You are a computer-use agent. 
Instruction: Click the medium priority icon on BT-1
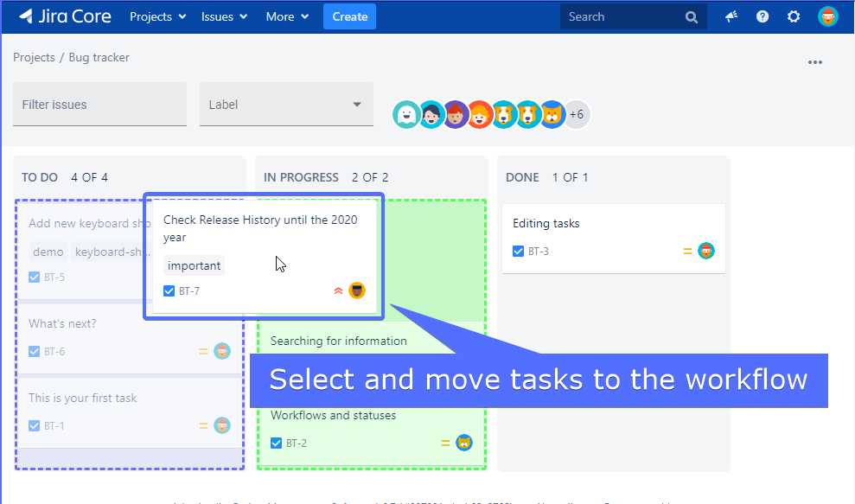(x=203, y=426)
